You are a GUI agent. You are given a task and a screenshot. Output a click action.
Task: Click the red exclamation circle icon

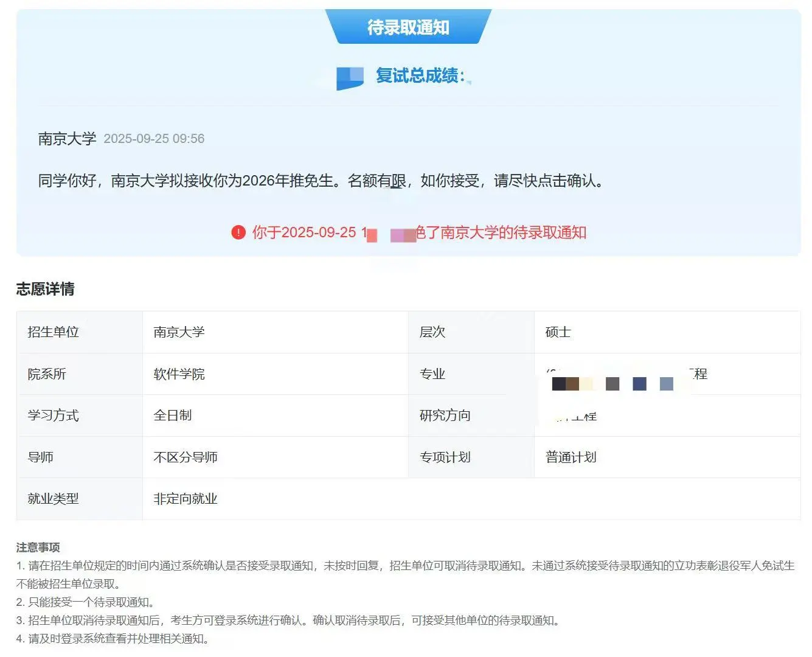tap(238, 232)
